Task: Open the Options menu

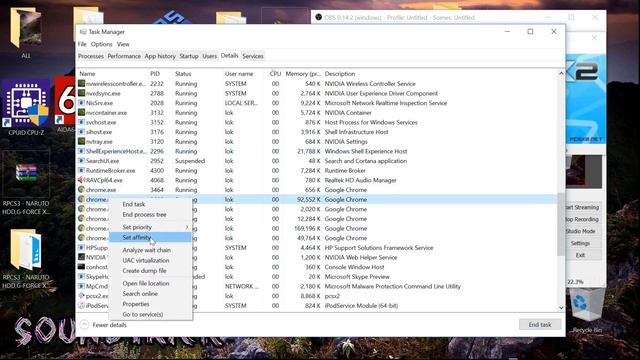Action: (x=102, y=44)
